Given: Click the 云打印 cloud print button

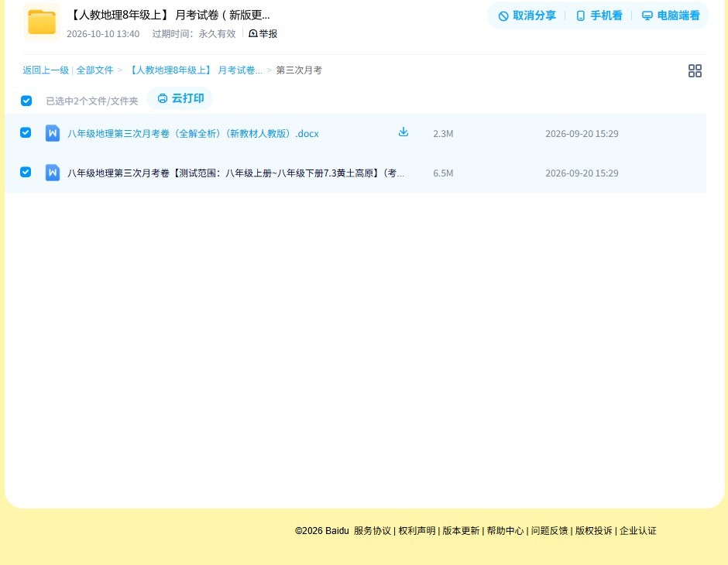Looking at the screenshot, I should tap(180, 98).
